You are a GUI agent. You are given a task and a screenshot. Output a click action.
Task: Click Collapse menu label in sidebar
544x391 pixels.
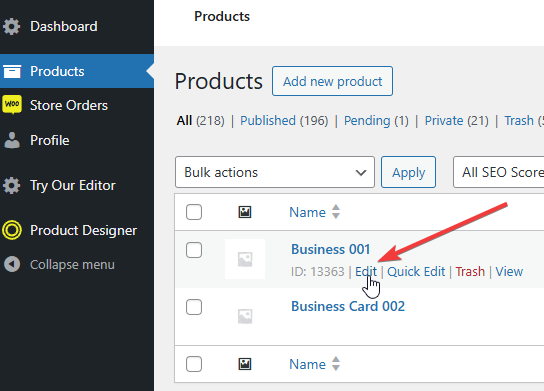tap(72, 264)
